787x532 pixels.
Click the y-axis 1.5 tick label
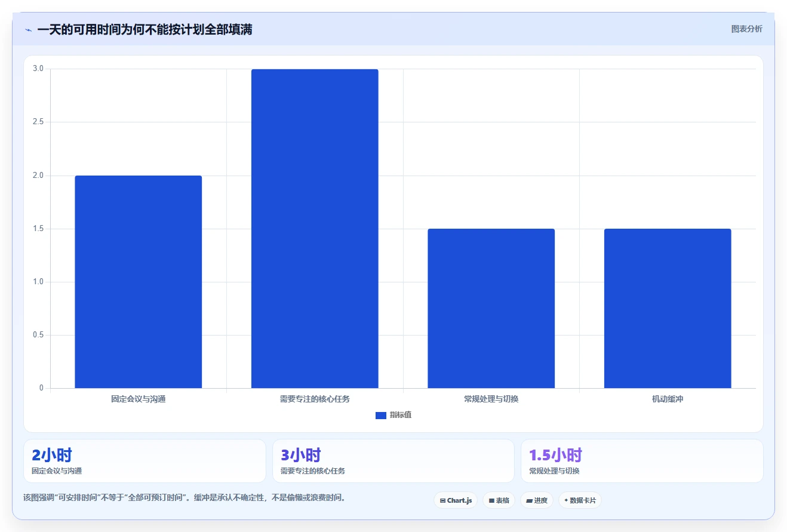[x=38, y=229]
